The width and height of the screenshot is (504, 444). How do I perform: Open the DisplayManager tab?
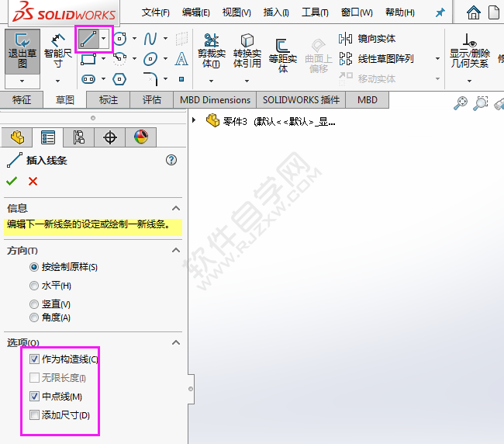141,137
